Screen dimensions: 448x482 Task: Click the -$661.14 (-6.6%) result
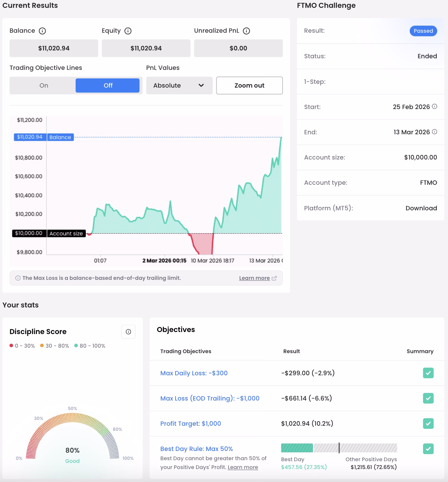307,398
